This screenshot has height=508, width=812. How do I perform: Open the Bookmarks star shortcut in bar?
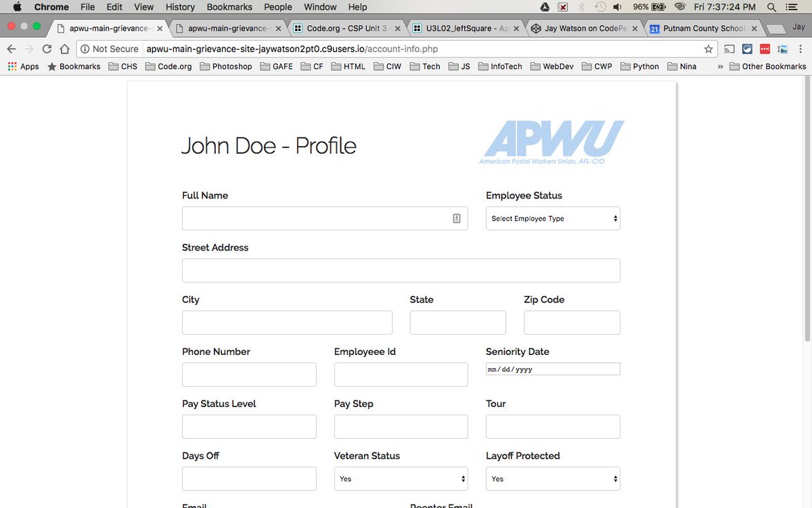(x=74, y=66)
